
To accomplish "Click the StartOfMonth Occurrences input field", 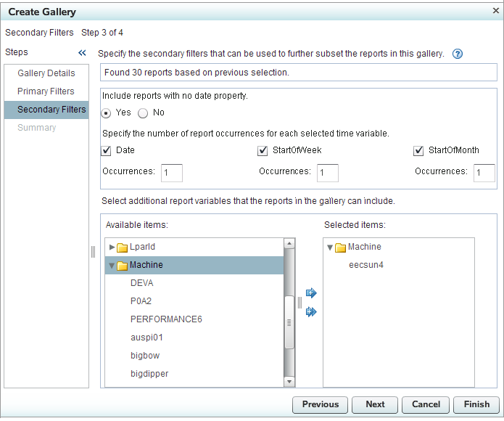I will 484,173.
